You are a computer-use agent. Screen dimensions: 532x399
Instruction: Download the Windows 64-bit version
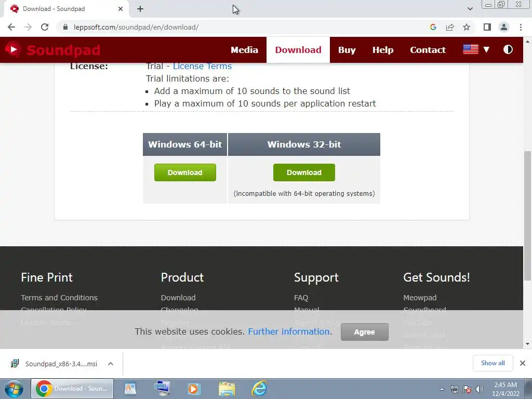(185, 172)
